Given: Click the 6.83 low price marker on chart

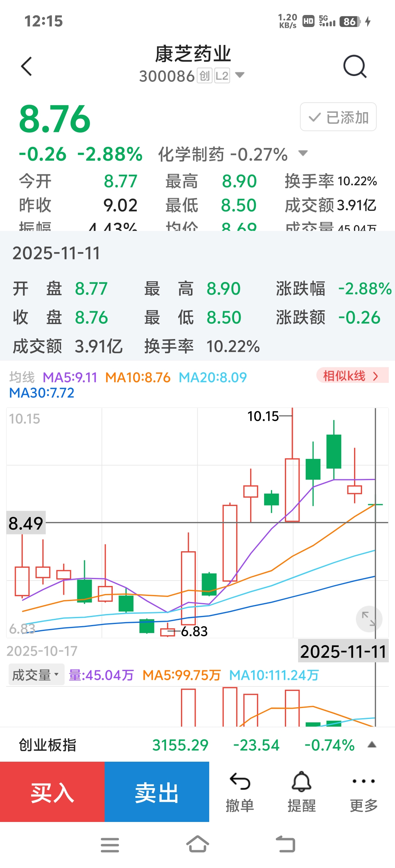Looking at the screenshot, I should click(x=194, y=631).
